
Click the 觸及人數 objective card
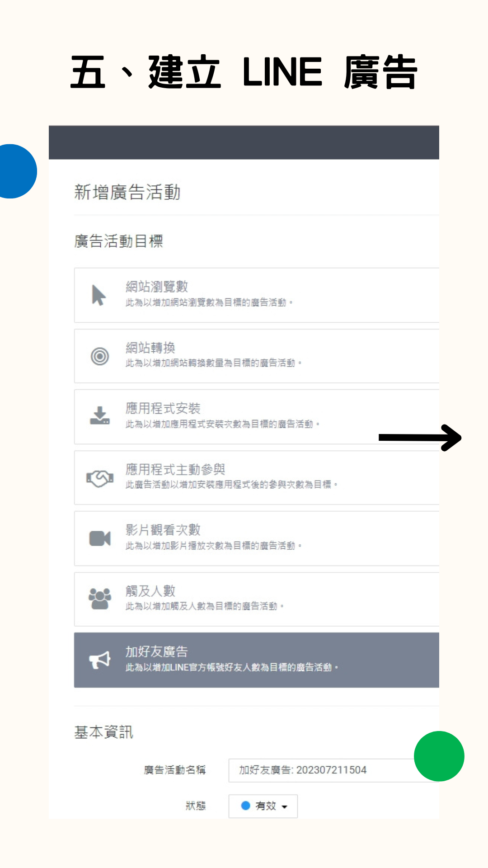tap(257, 599)
